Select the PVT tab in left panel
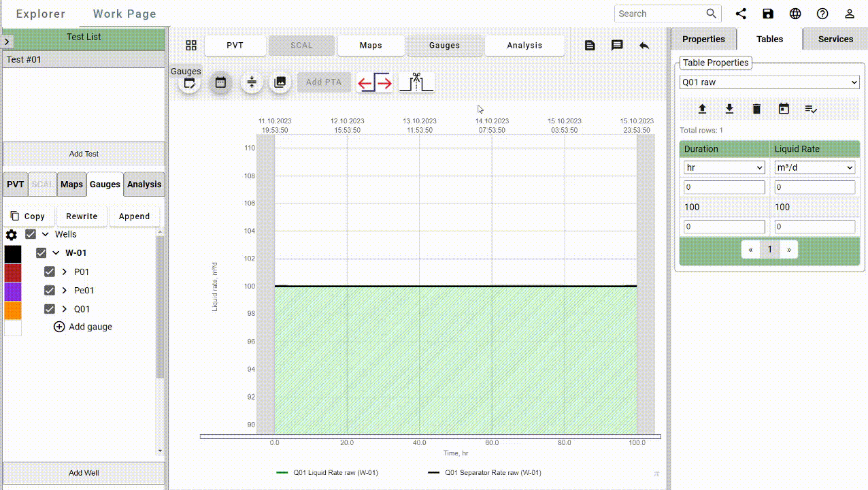This screenshot has width=868, height=490. pos(16,184)
